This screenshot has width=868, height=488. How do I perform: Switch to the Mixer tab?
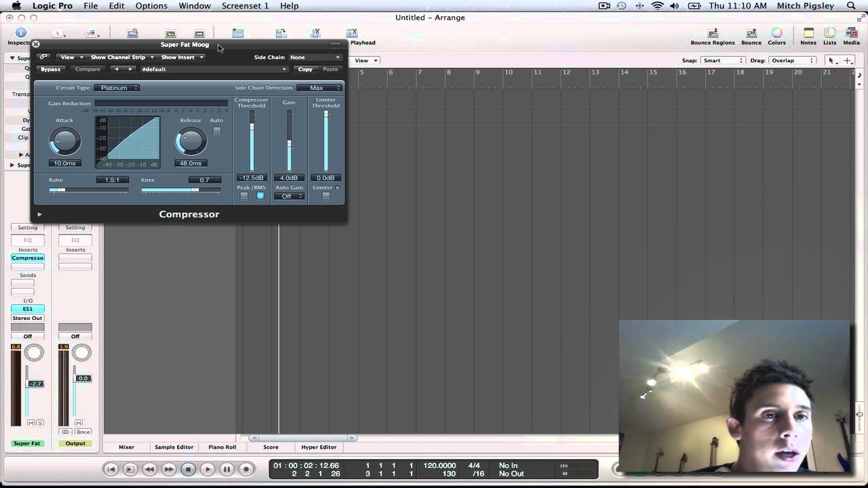coord(127,447)
